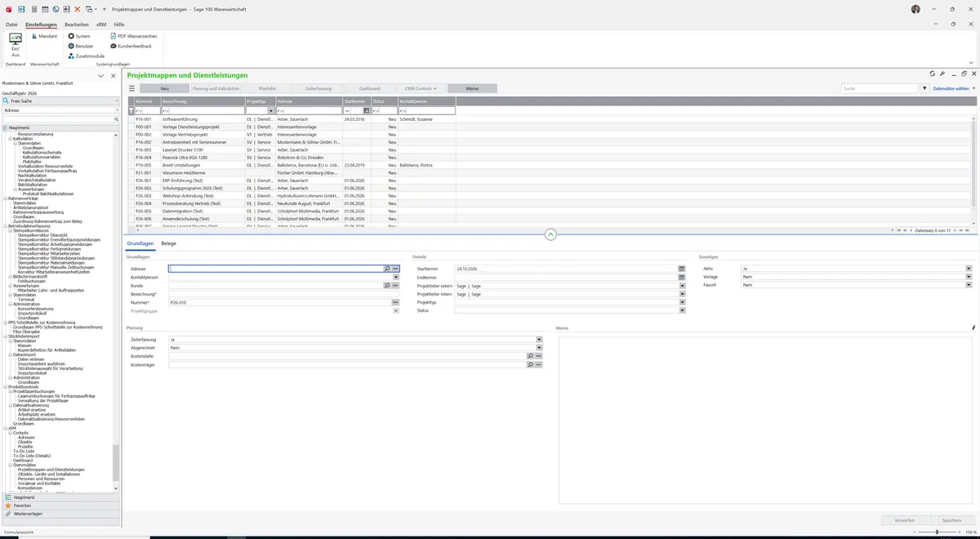Open the Aktiv Ja/Nein dropdown

(969, 268)
